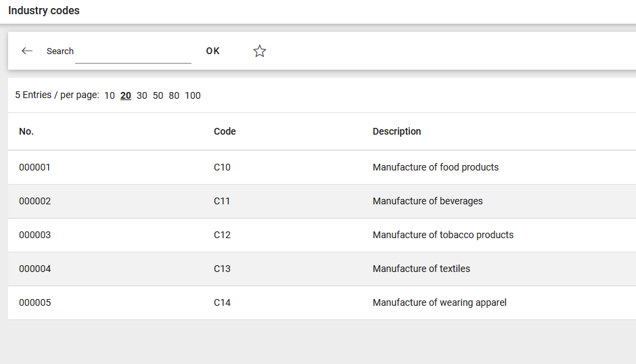Sort by the Description column header

point(396,131)
